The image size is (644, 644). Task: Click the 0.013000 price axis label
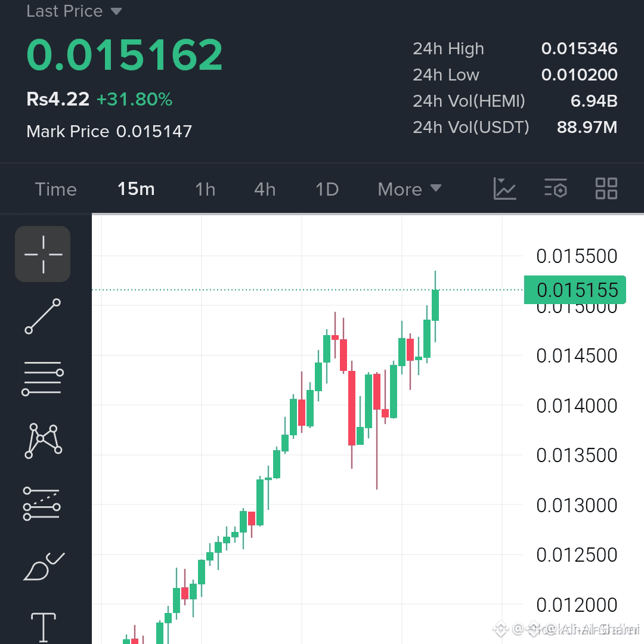(577, 505)
